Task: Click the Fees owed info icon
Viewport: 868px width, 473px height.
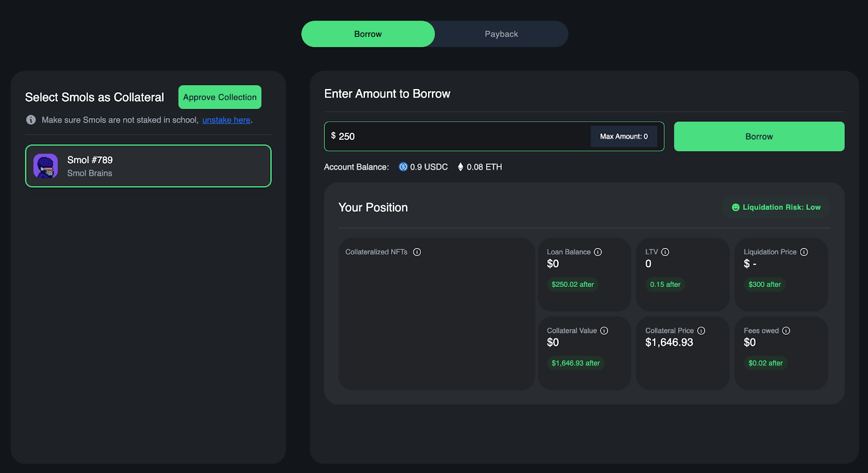Action: click(x=786, y=330)
